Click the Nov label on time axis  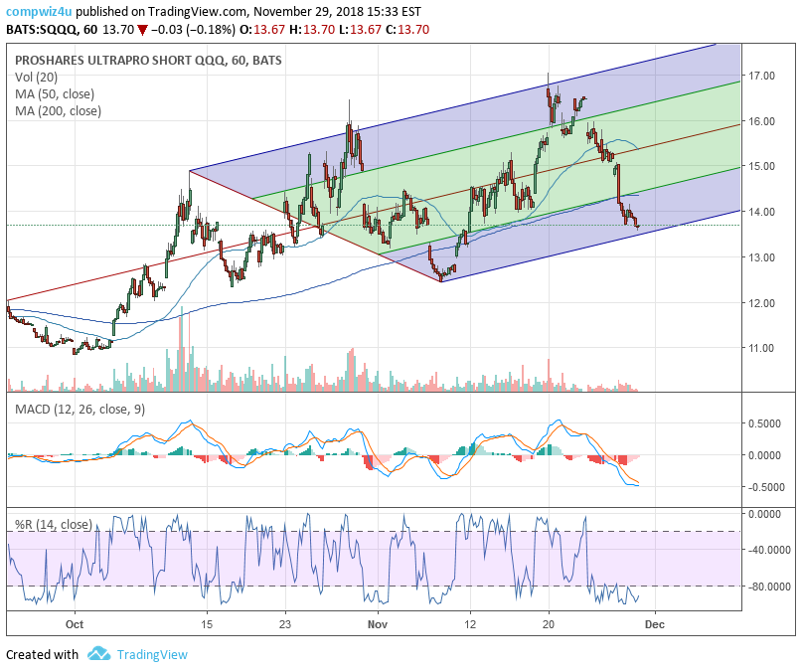pos(377,624)
